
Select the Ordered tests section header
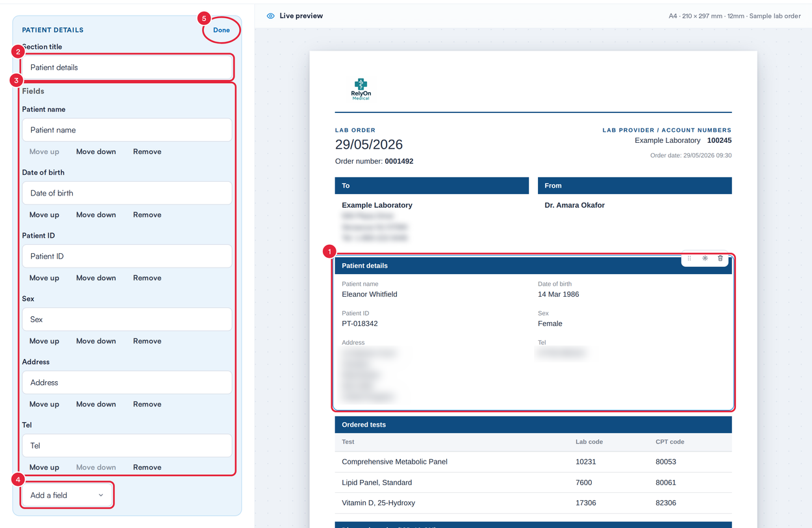(533, 425)
